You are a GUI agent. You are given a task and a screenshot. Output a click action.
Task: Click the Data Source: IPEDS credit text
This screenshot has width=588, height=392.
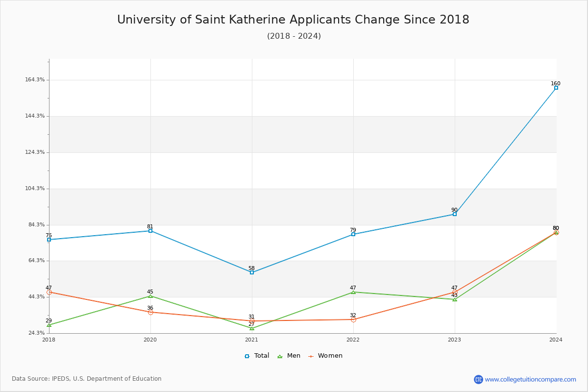pyautogui.click(x=87, y=379)
